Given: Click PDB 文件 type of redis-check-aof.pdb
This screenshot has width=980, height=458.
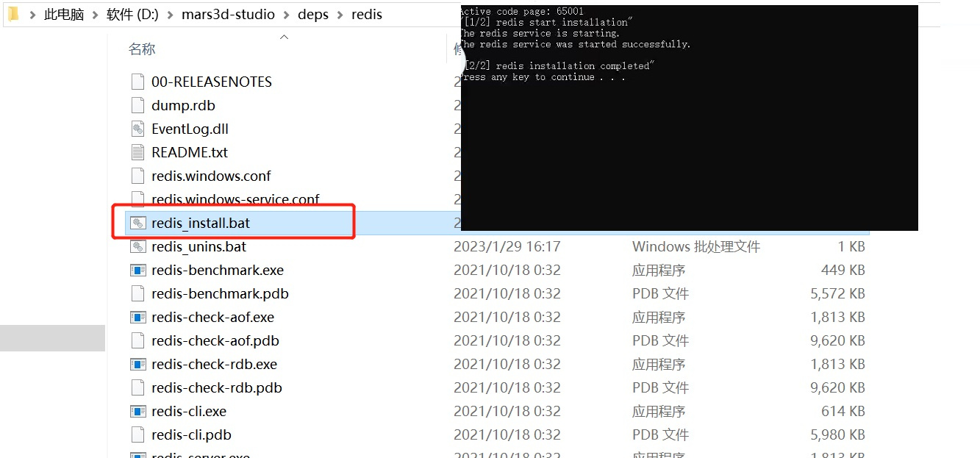Looking at the screenshot, I should click(661, 340).
